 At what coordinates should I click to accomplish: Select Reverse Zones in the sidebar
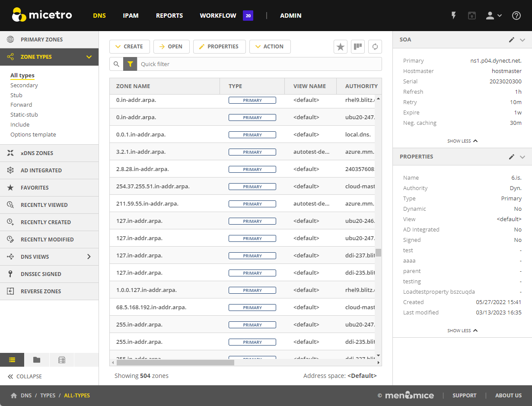pos(41,292)
